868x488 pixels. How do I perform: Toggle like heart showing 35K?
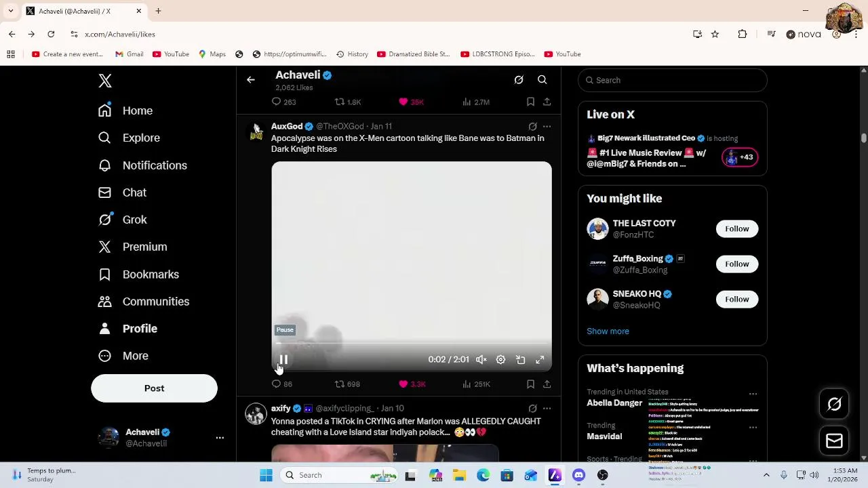coord(403,102)
